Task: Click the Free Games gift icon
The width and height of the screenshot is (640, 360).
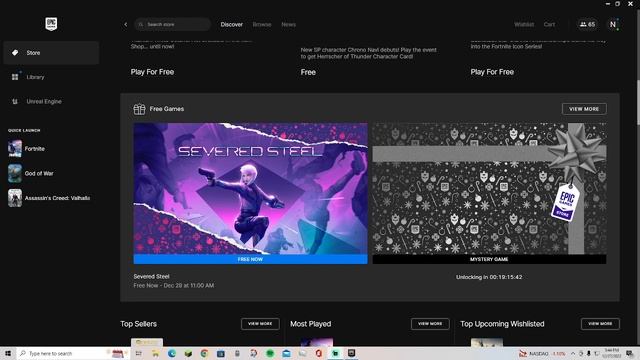Action: click(x=139, y=109)
